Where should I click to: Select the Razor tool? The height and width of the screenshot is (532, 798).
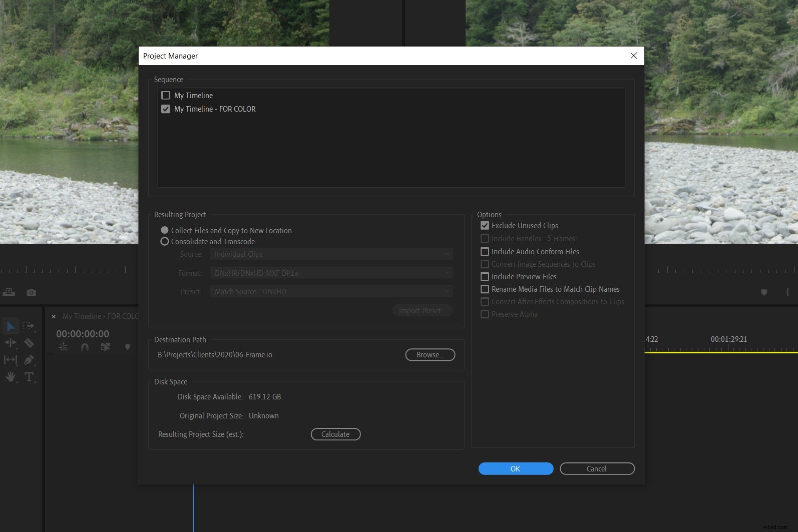pyautogui.click(x=29, y=343)
